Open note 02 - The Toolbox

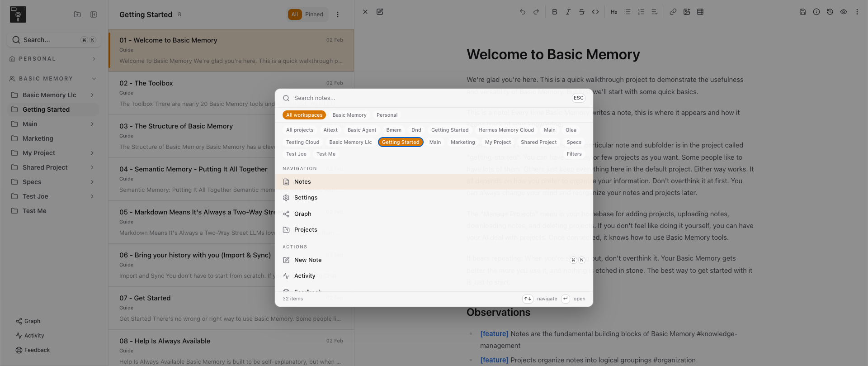click(231, 94)
